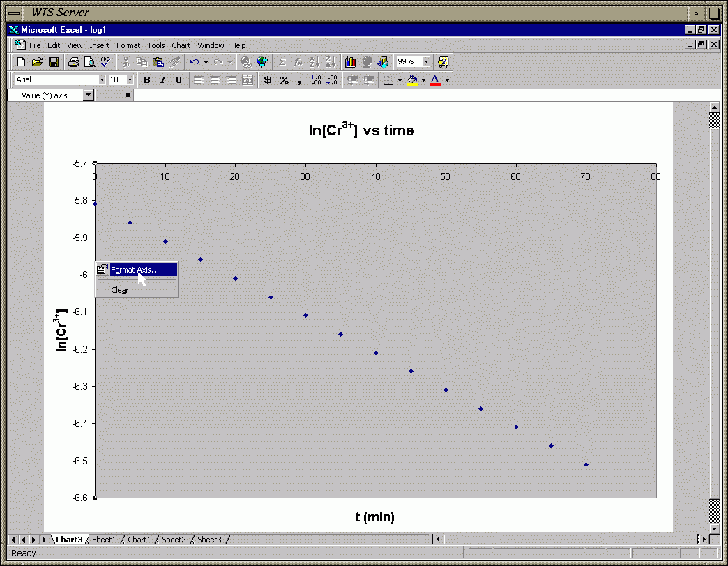
Task: Open a file with the Open icon
Action: pyautogui.click(x=38, y=62)
